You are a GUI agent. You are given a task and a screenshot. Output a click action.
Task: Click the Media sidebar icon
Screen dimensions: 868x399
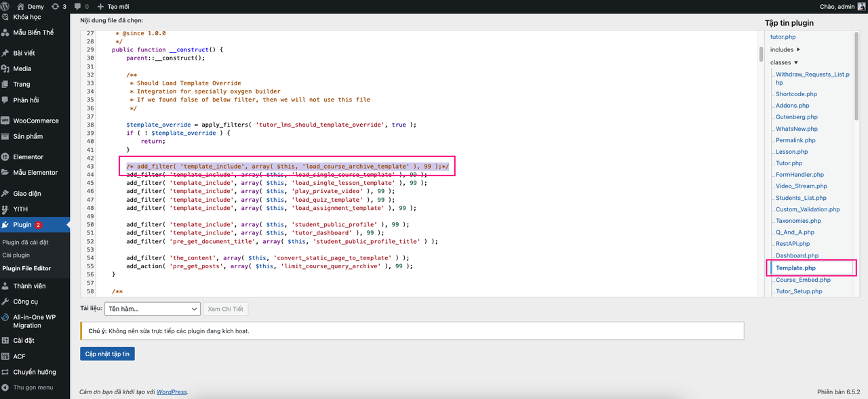tap(5, 68)
